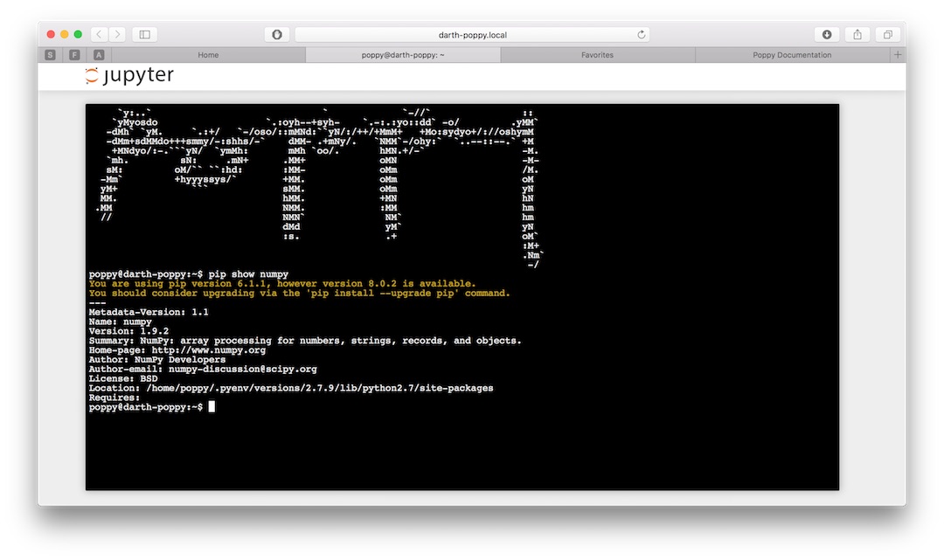
Task: Click the pinned S tab icon
Action: (50, 55)
